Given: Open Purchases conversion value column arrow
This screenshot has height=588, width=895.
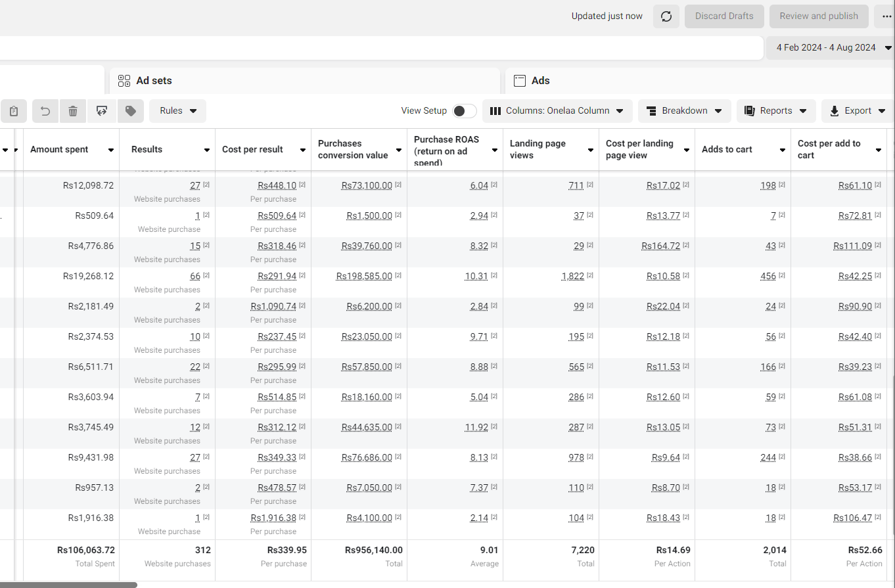Looking at the screenshot, I should coord(399,150).
